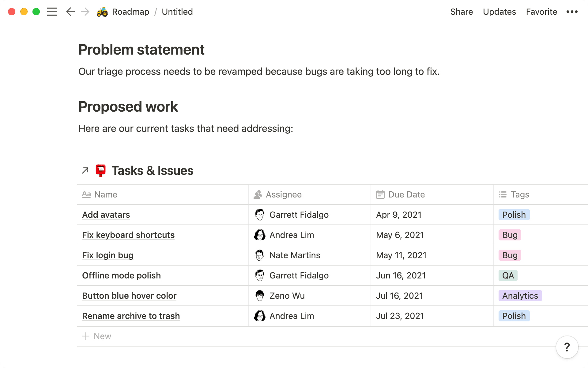Click the person icon in Assignee header
The height and width of the screenshot is (368, 588).
point(258,194)
